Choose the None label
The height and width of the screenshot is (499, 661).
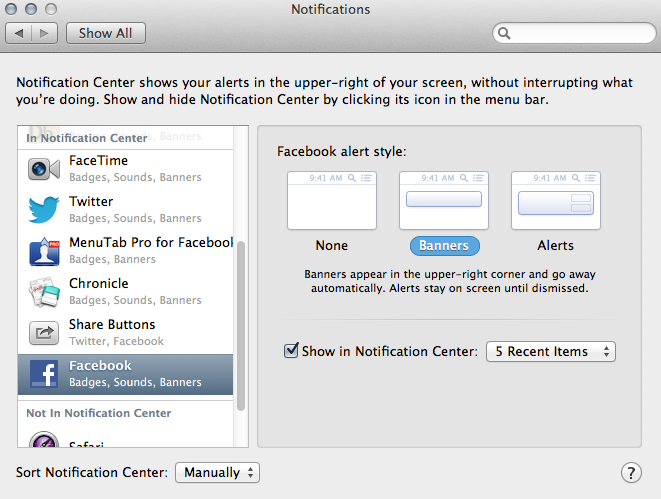click(332, 245)
